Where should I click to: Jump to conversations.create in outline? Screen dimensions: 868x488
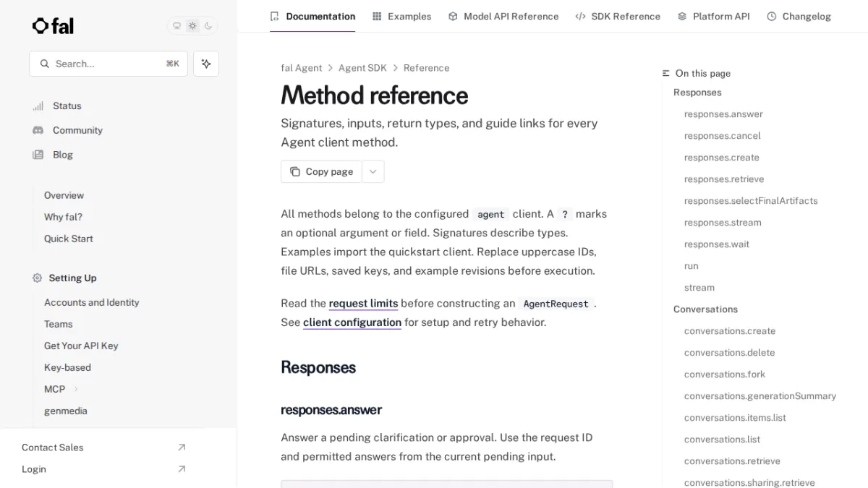coord(730,331)
